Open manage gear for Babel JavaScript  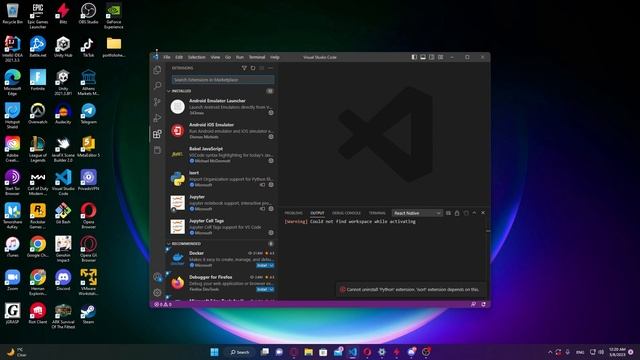271,161
